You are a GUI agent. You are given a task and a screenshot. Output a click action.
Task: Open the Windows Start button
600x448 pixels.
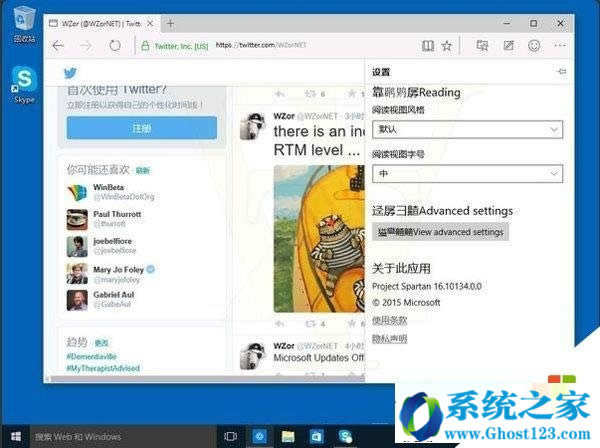click(16, 437)
